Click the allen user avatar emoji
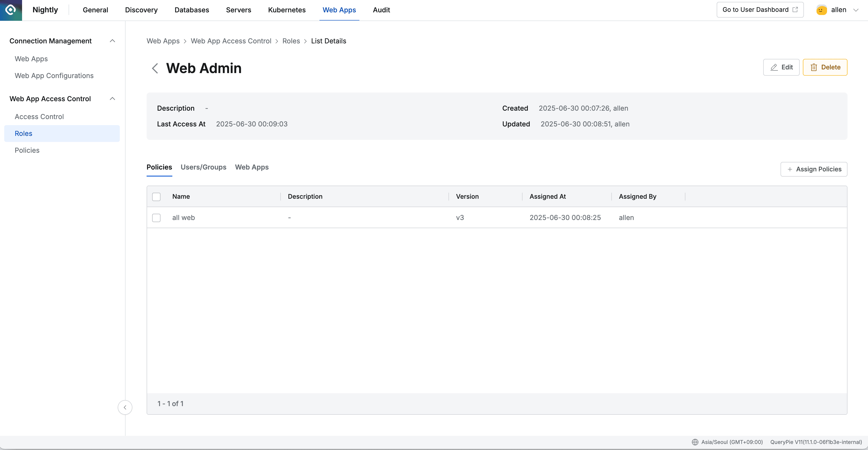Screen dimensions: 868x450 (x=821, y=10)
